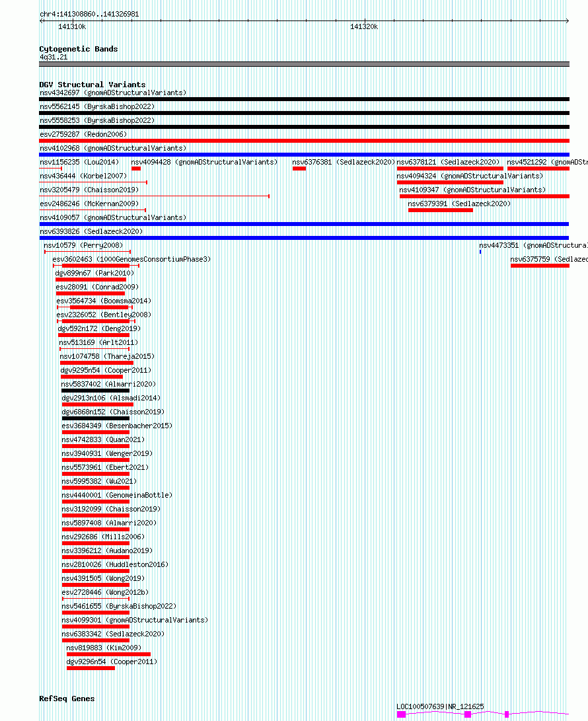This screenshot has width=588, height=721.
Task: Click the nsv5461655 ByrskaBishop2022 label
Action: pyautogui.click(x=119, y=607)
